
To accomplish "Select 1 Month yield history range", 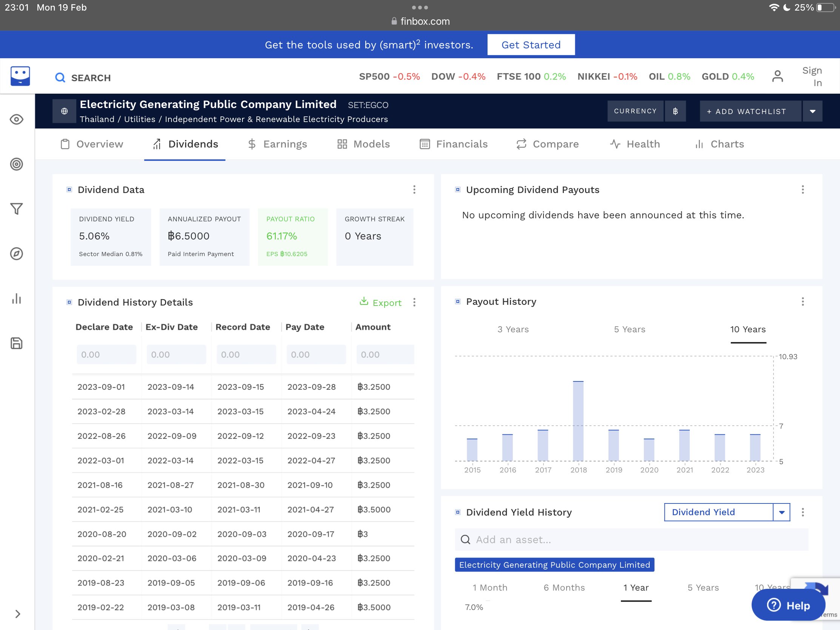I will [490, 587].
